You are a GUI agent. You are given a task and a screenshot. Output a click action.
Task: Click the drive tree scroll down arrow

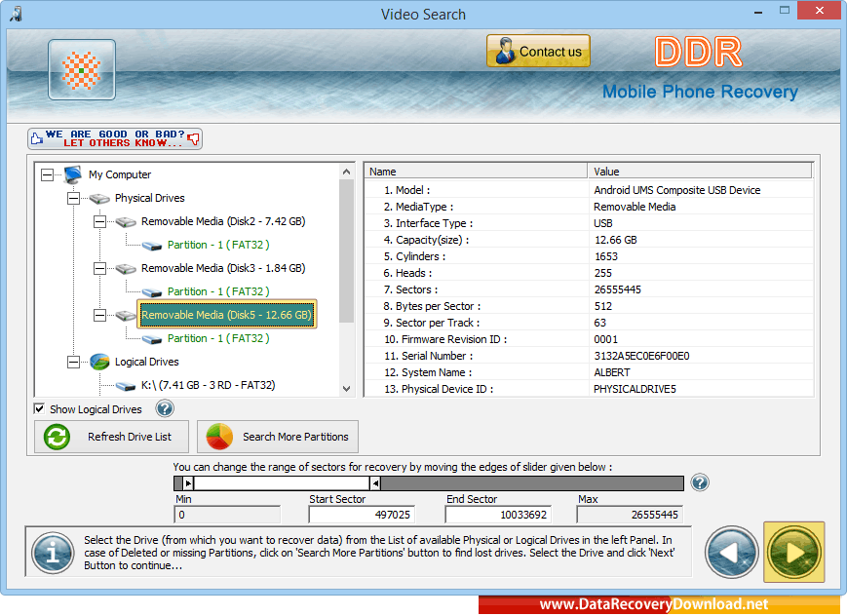tap(346, 389)
